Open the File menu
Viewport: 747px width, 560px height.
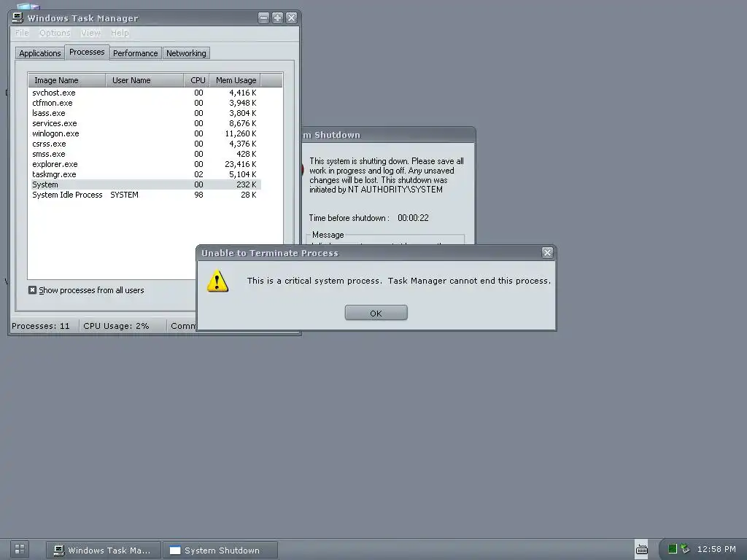tap(22, 33)
